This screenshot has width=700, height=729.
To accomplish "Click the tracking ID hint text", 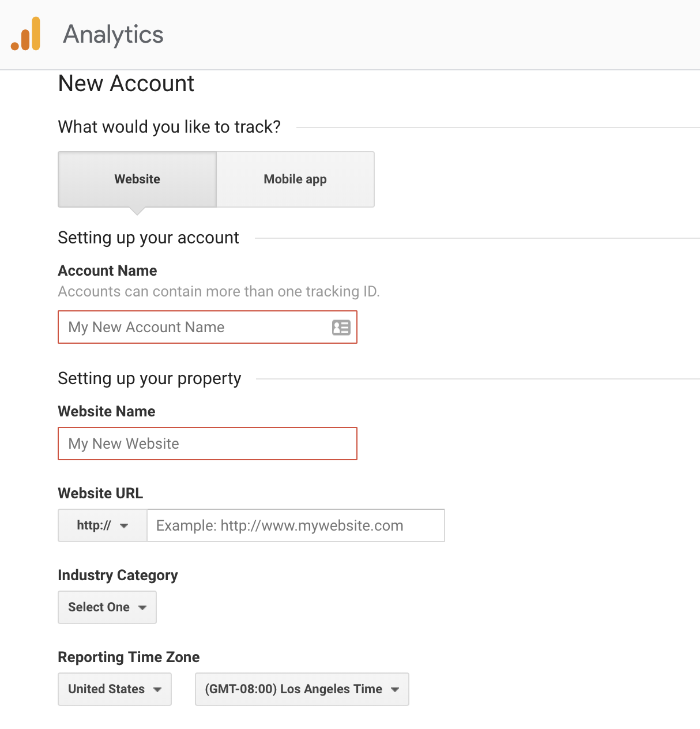I will [x=219, y=291].
